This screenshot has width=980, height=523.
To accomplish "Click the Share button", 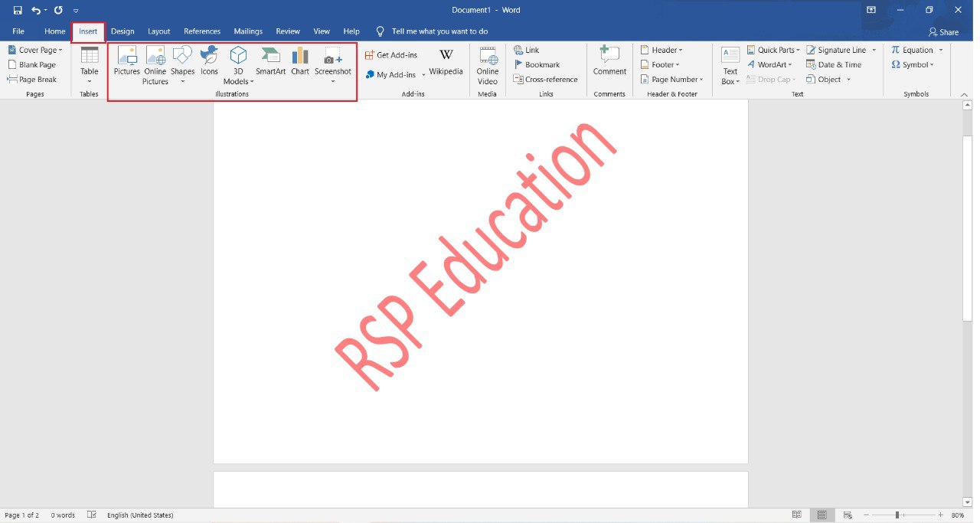I will pos(943,32).
